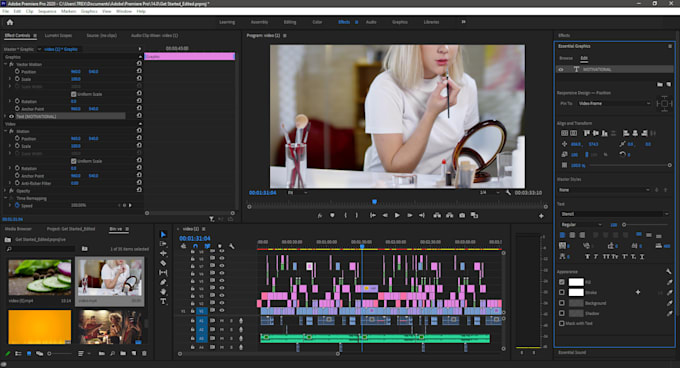Step back one frame in Program monitor

[x=385, y=215]
